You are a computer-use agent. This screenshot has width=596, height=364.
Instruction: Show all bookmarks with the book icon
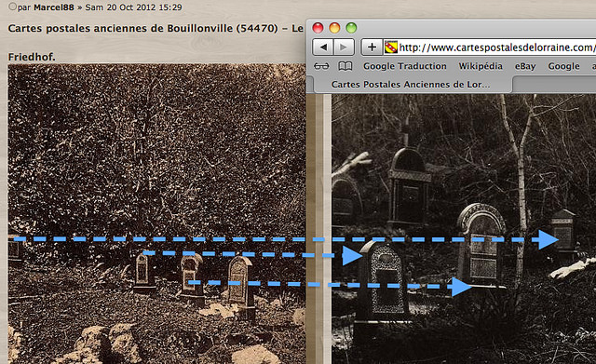pos(345,66)
